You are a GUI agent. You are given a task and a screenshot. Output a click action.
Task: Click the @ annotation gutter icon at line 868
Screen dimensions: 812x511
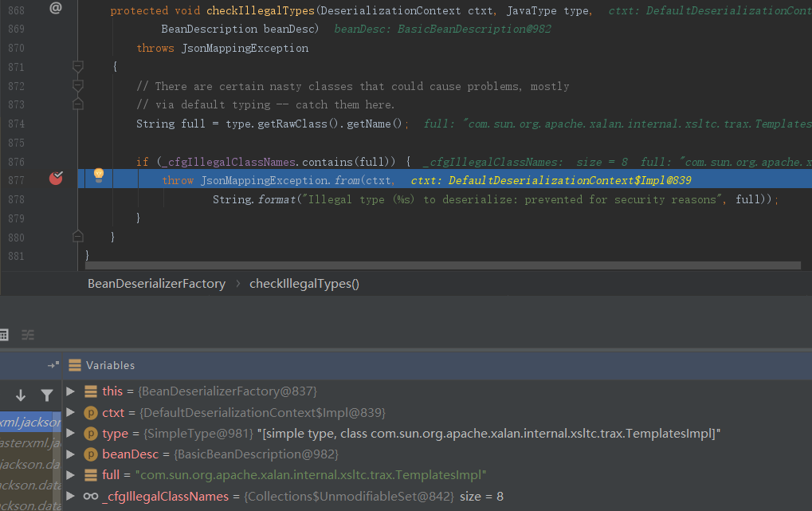55,8
